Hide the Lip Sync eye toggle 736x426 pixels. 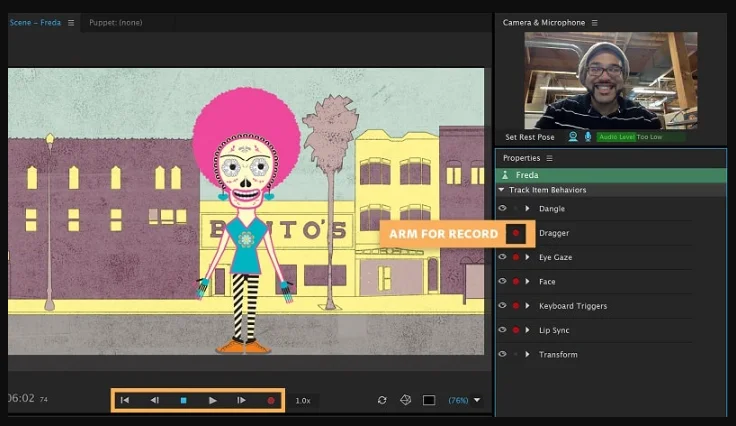(x=502, y=330)
